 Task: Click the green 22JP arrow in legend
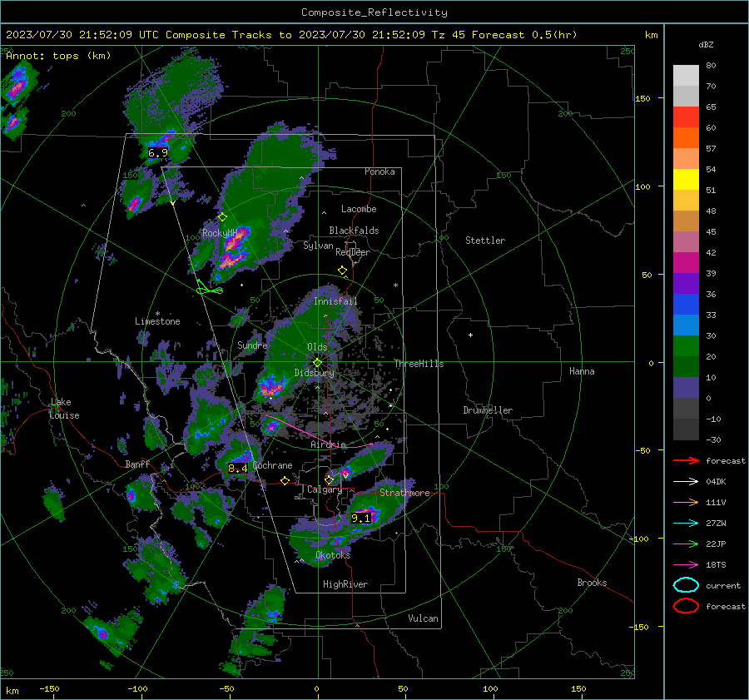pyautogui.click(x=686, y=544)
